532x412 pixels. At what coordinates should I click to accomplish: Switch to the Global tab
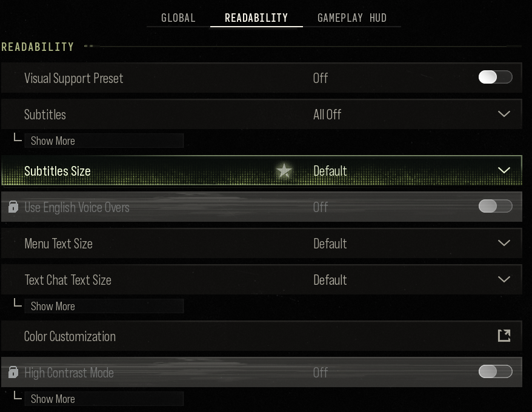tap(178, 18)
